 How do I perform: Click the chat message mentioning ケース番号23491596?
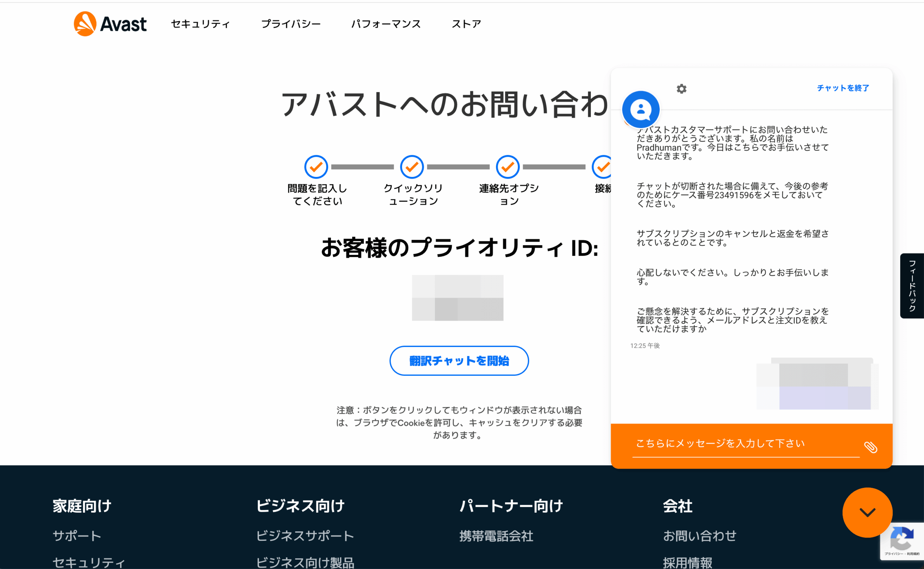732,195
